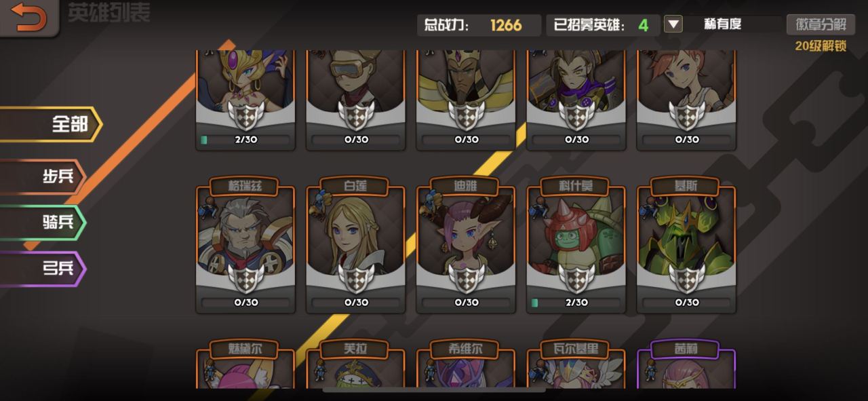The image size is (868, 401).
Task: Switch to the 骑兵 filter tab
Action: point(42,223)
